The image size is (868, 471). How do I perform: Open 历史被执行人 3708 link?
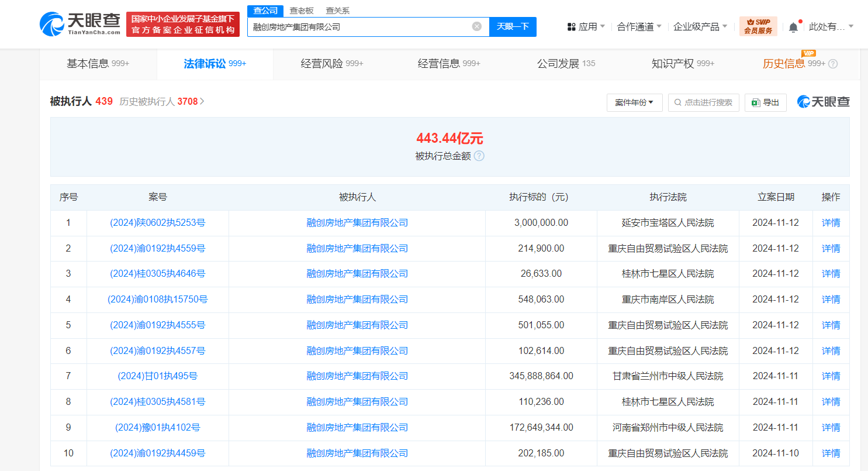tap(162, 101)
